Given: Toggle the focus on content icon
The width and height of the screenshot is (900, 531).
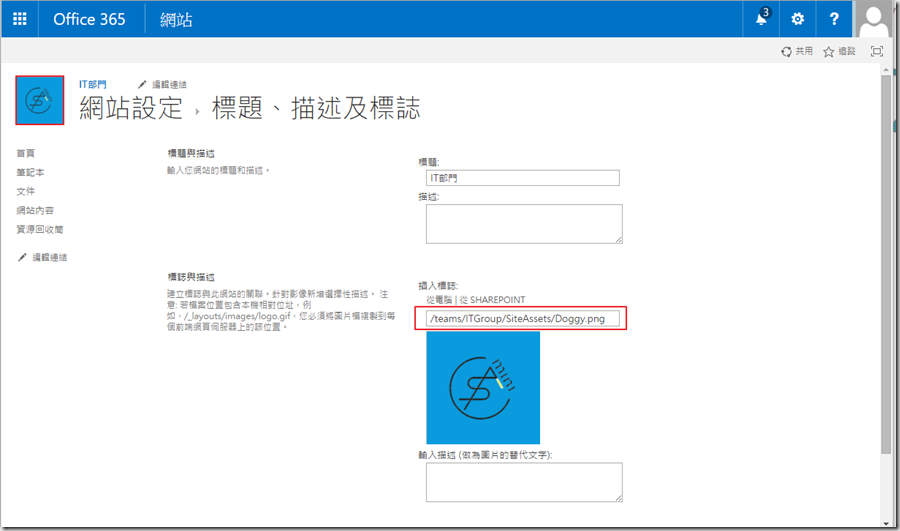Looking at the screenshot, I should [877, 51].
